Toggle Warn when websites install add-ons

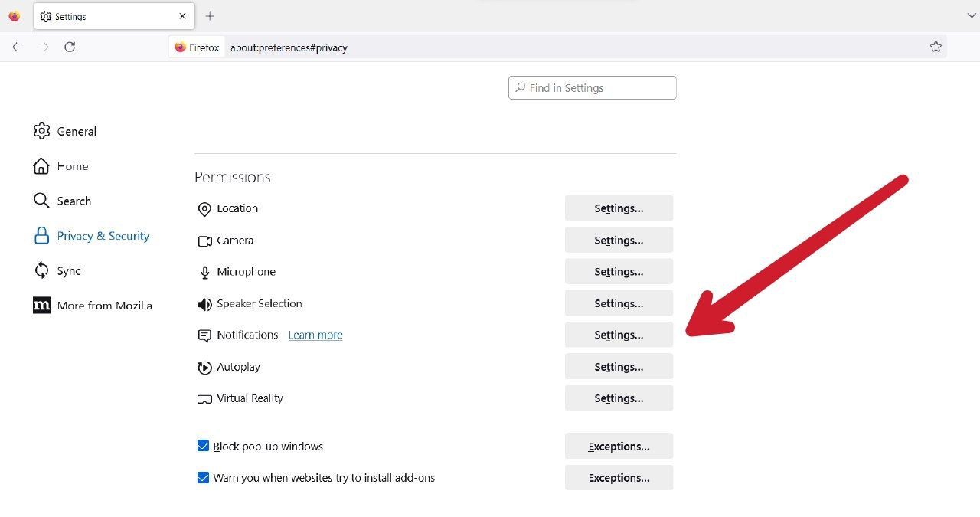[x=203, y=478]
